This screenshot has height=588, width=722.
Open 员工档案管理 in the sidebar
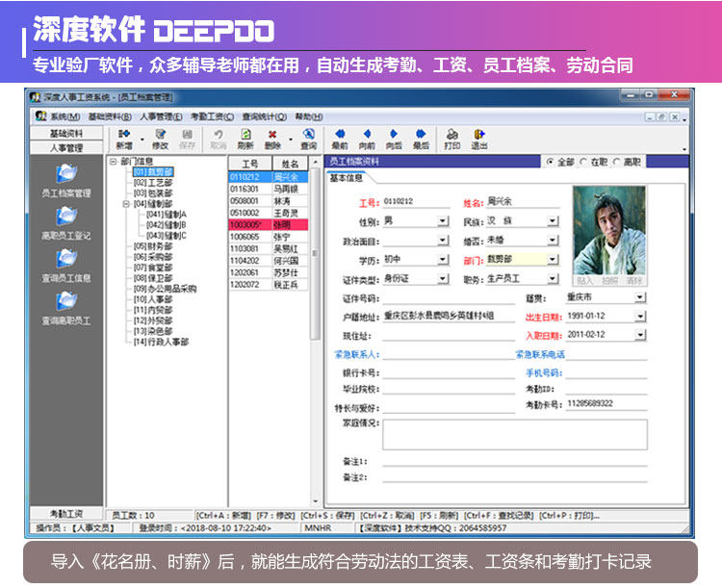tap(66, 181)
